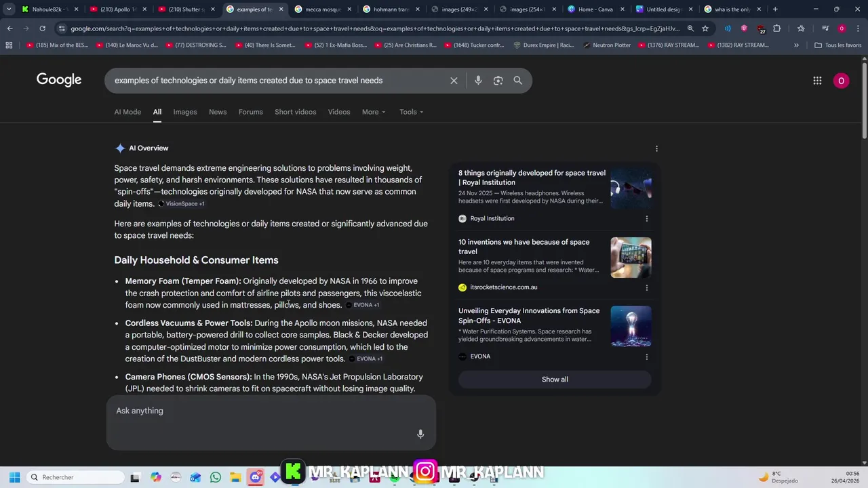Open options for the Royal Institution result

(x=646, y=218)
